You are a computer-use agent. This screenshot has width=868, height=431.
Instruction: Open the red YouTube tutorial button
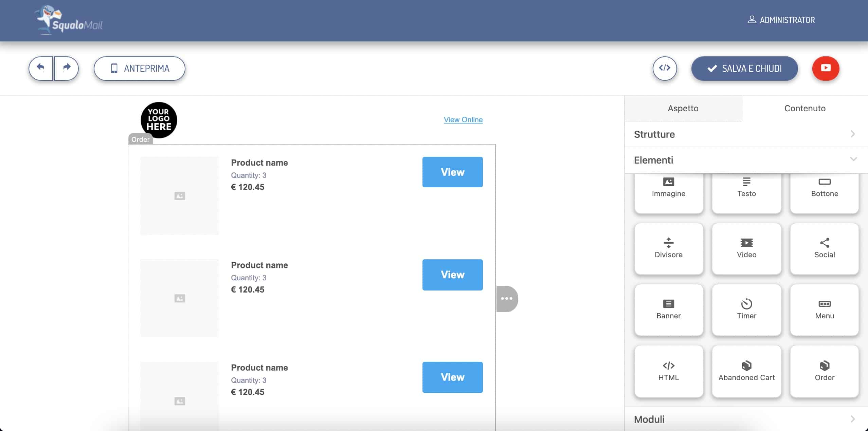point(826,68)
